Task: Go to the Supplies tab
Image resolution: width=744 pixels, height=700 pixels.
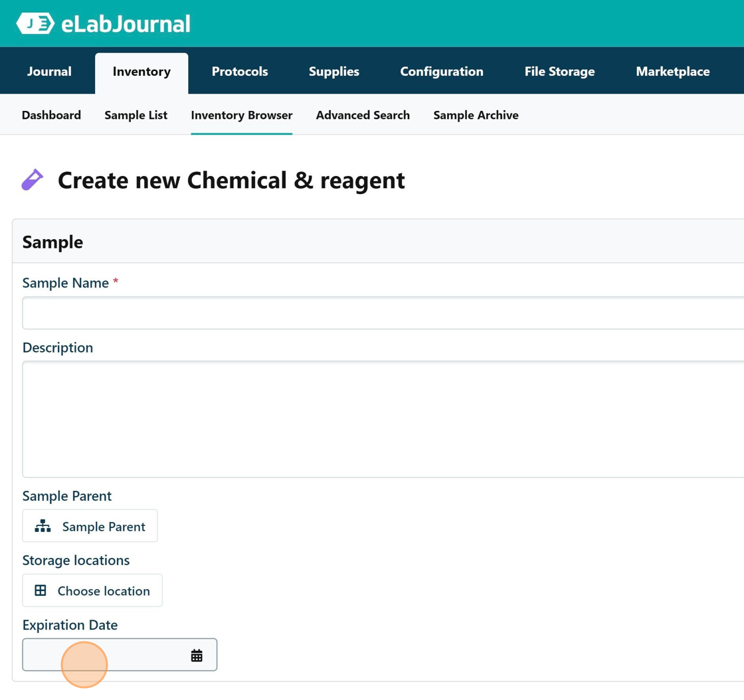Action: (x=334, y=72)
